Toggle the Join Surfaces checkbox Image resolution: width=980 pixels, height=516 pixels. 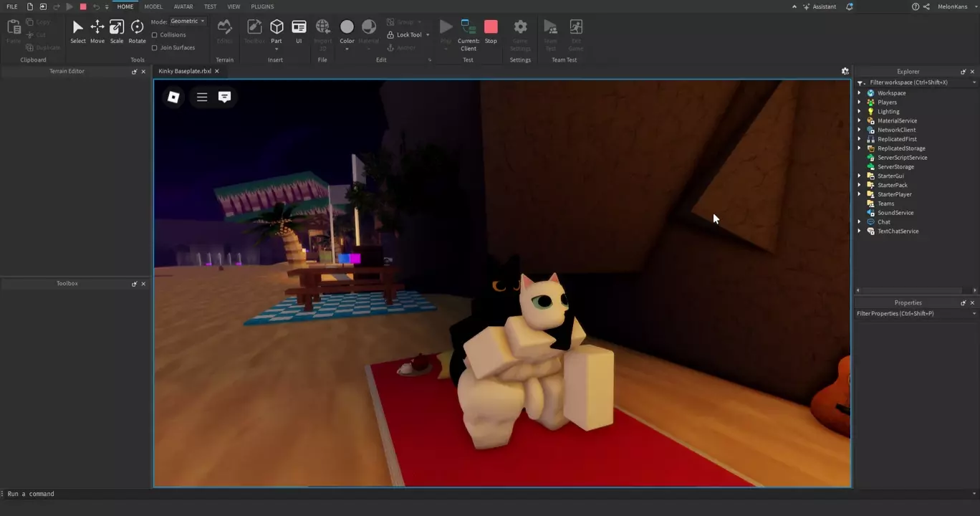pos(155,48)
